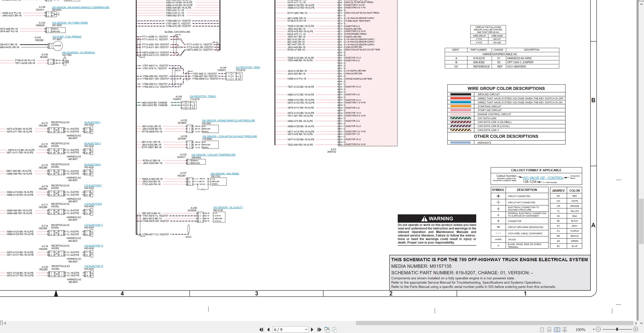The height and width of the screenshot is (333, 644).
Task: Go to the first page
Action: [261, 329]
